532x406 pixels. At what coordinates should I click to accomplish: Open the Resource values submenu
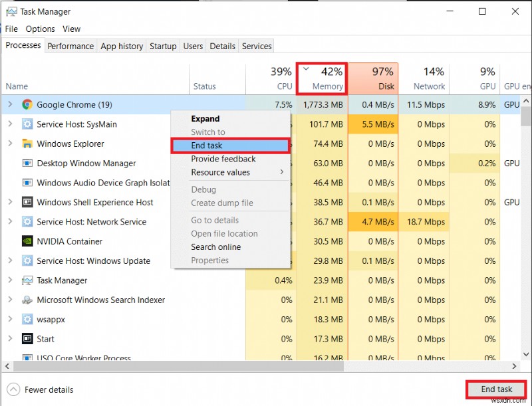[x=219, y=172]
